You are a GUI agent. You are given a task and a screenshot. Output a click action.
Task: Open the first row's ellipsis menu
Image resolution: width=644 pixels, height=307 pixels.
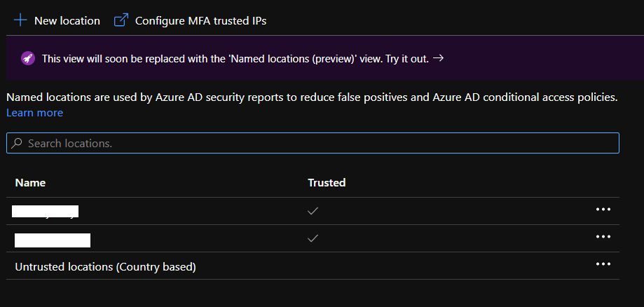603,210
